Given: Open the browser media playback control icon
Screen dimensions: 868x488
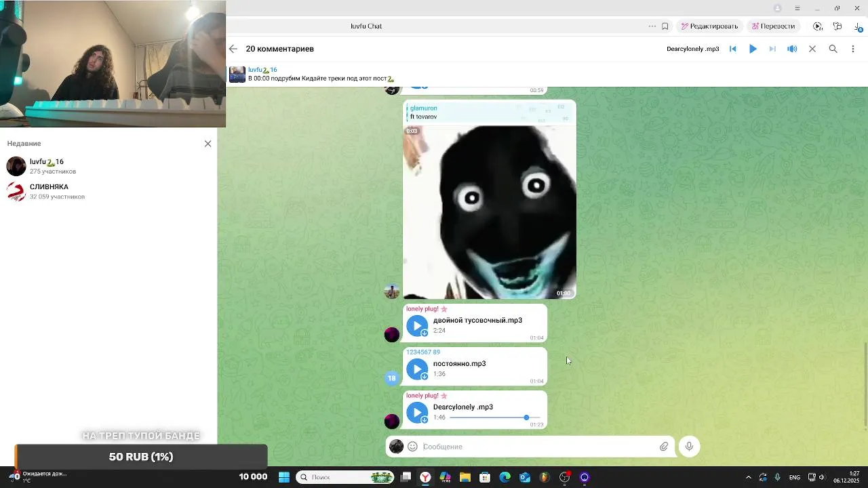Looking at the screenshot, I should [x=818, y=26].
